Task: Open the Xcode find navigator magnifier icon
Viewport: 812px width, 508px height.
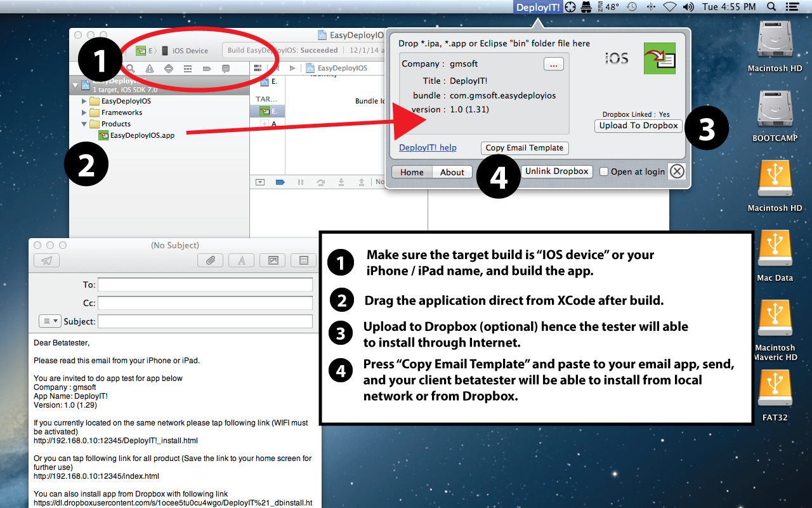Action: pyautogui.click(x=130, y=69)
